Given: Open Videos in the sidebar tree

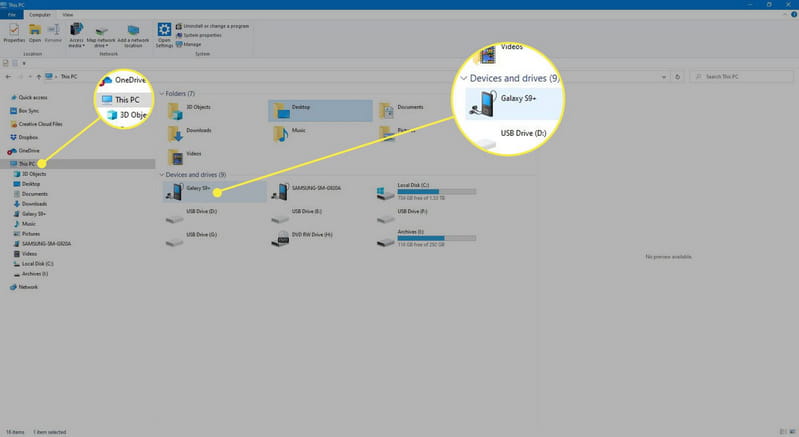Looking at the screenshot, I should pos(25,254).
